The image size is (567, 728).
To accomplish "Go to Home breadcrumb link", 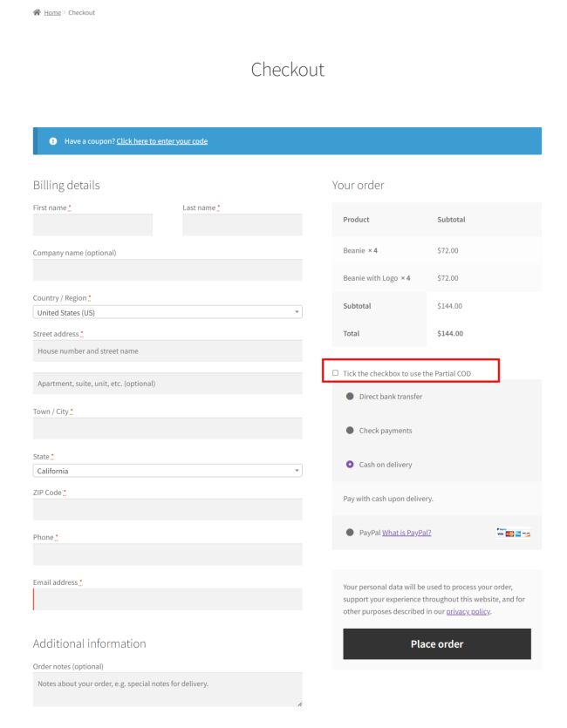I will [x=52, y=13].
